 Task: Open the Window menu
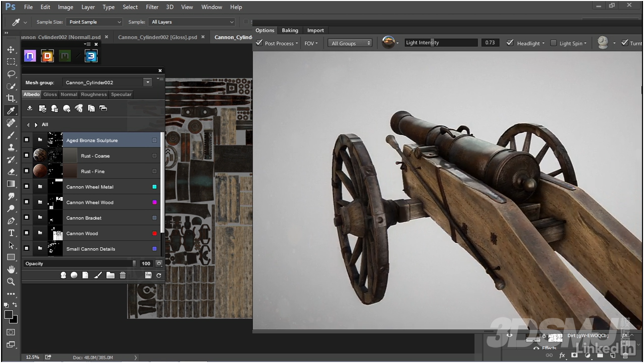pyautogui.click(x=212, y=7)
